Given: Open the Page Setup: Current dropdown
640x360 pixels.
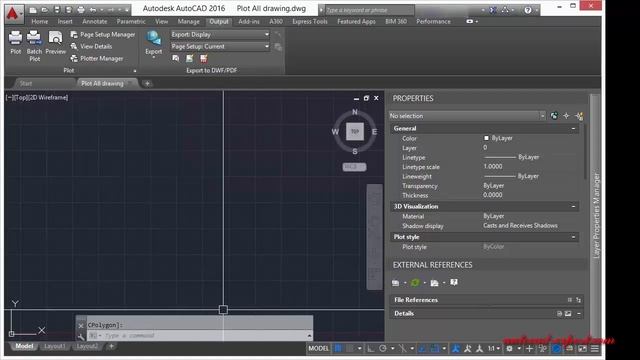Looking at the screenshot, I should coord(220,47).
